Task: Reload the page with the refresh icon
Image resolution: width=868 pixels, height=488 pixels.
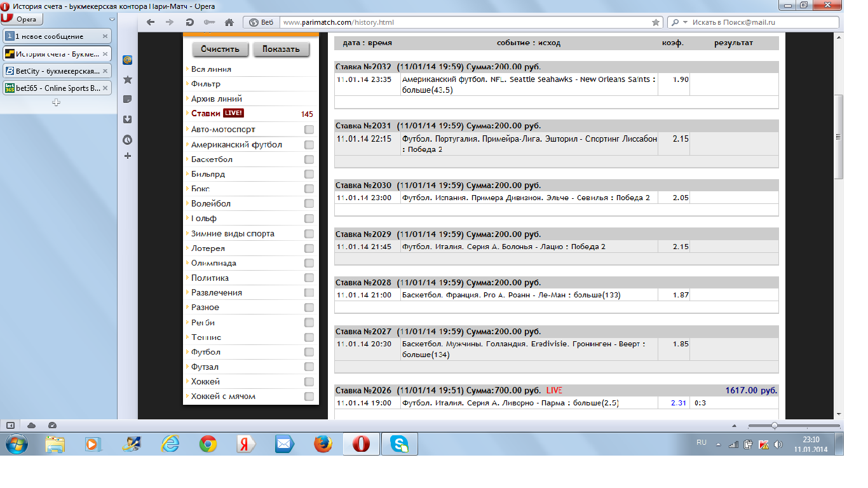Action: pyautogui.click(x=189, y=22)
